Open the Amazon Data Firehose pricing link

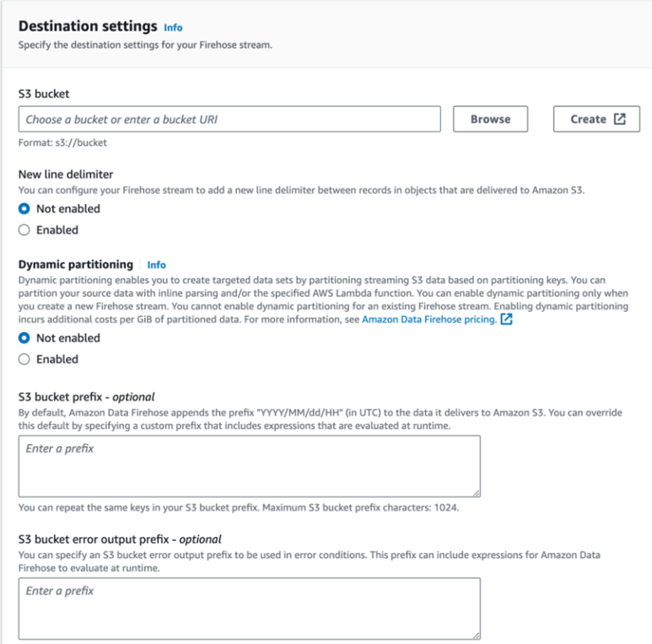428,320
